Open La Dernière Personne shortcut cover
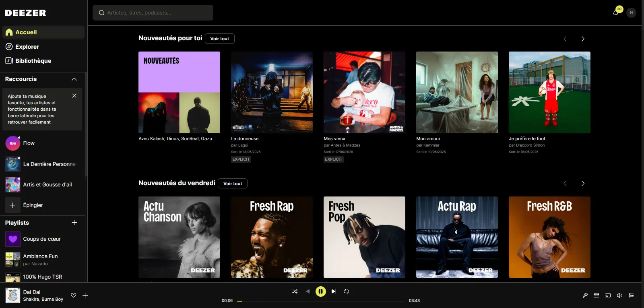Viewport: 644px width, 308px height. pos(13,164)
